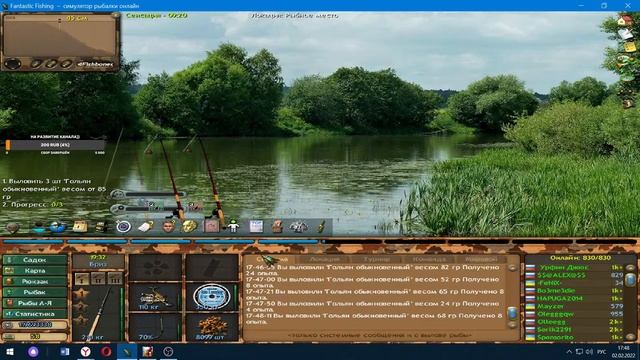Click the blue chat scrollbar thumb
640x360 pixels.
click(512, 313)
